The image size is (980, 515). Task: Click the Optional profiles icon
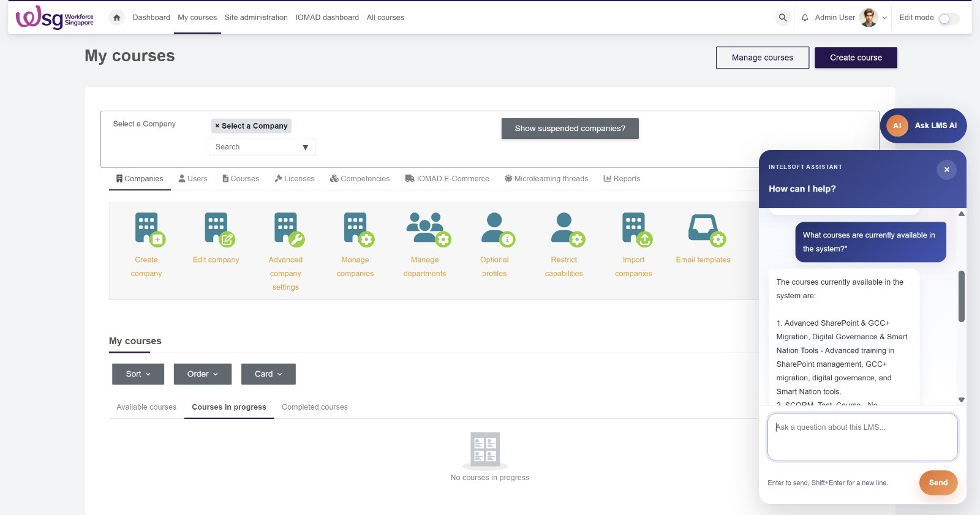pos(497,229)
